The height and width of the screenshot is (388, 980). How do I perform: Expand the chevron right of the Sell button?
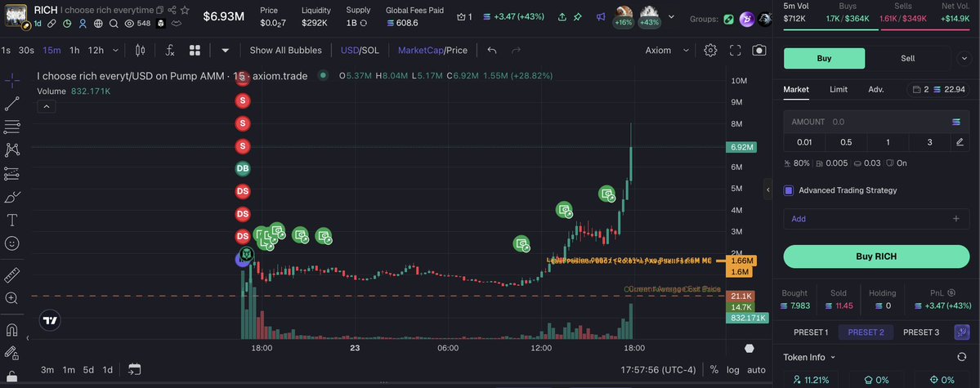tap(963, 58)
